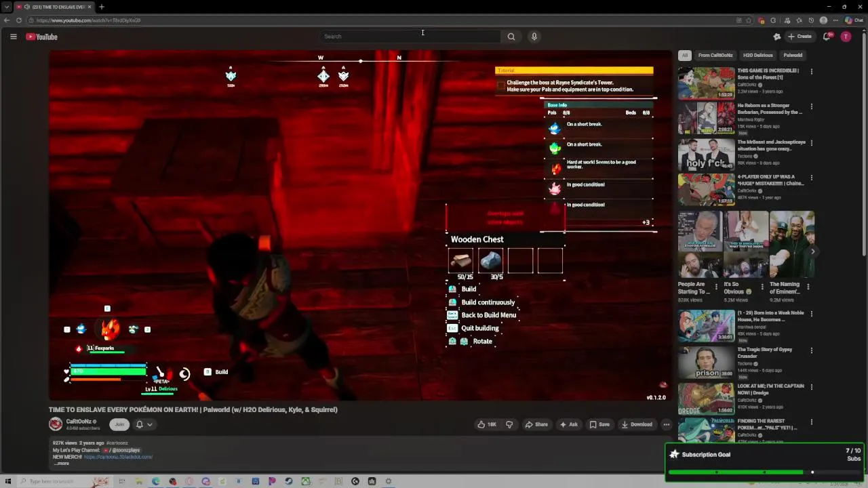Open Windows Start menu
868x488 pixels.
click(8, 481)
